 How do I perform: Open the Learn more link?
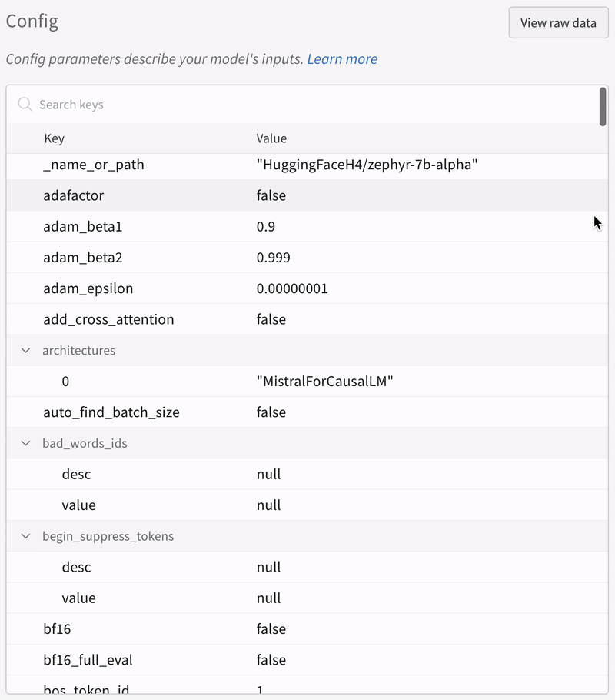[x=342, y=58]
